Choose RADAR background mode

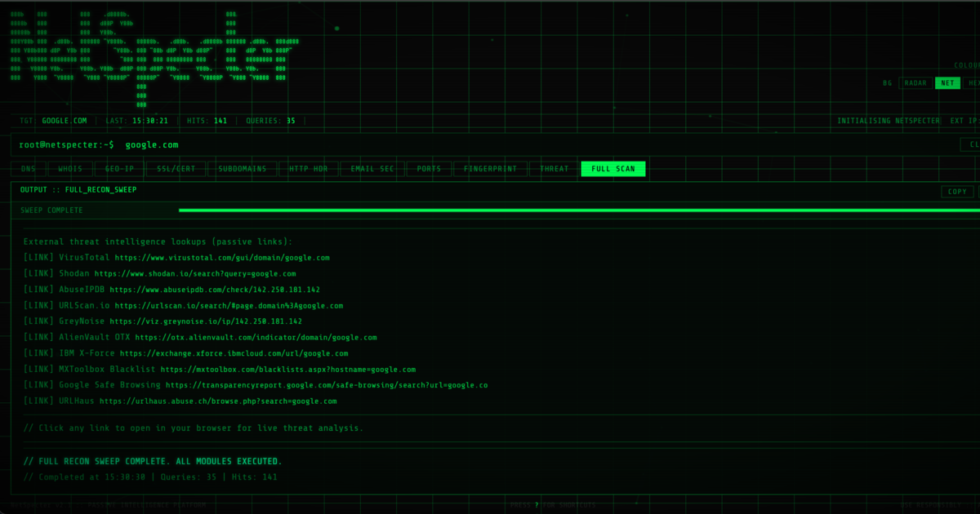click(x=915, y=82)
